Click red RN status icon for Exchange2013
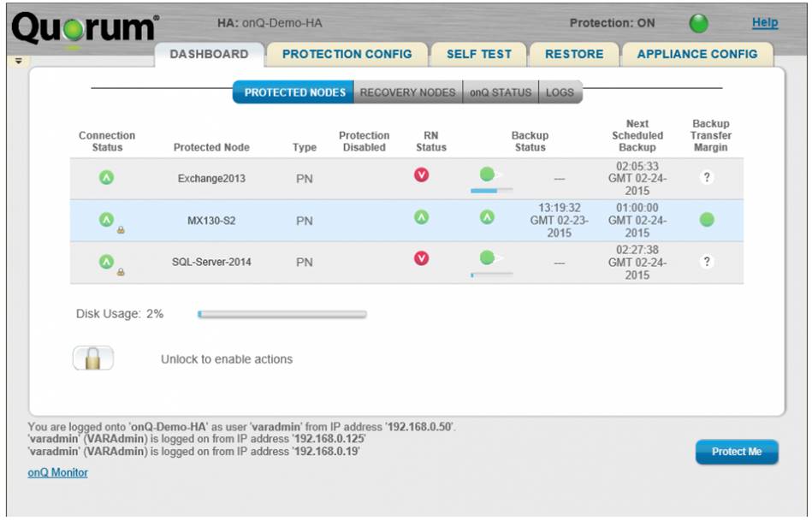812x521 pixels. (x=421, y=175)
